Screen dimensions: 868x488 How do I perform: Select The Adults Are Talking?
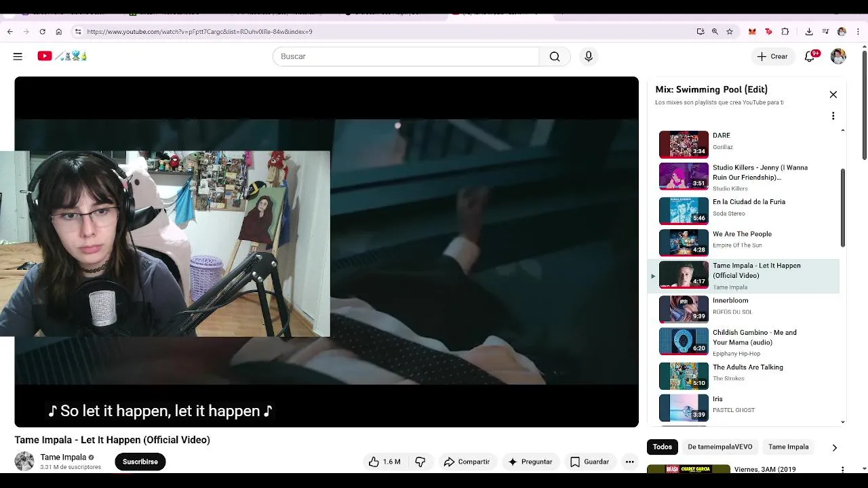pyautogui.click(x=744, y=375)
